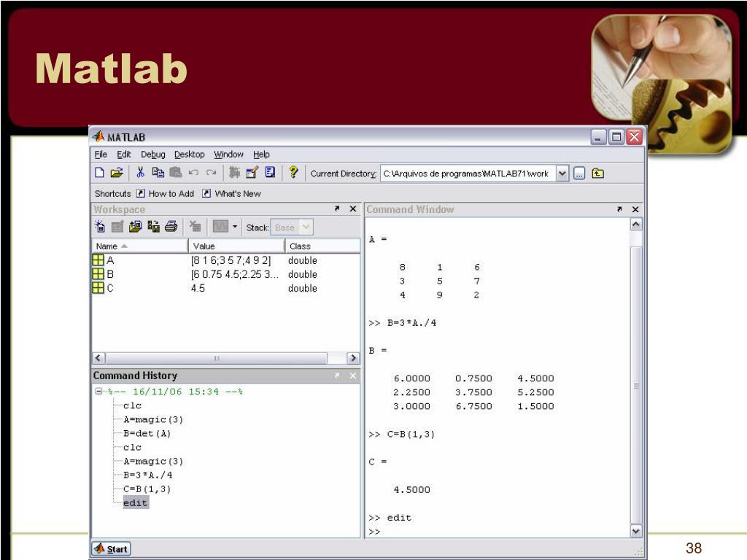This screenshot has width=747, height=560.
Task: Open the Help menu
Action: pos(261,155)
